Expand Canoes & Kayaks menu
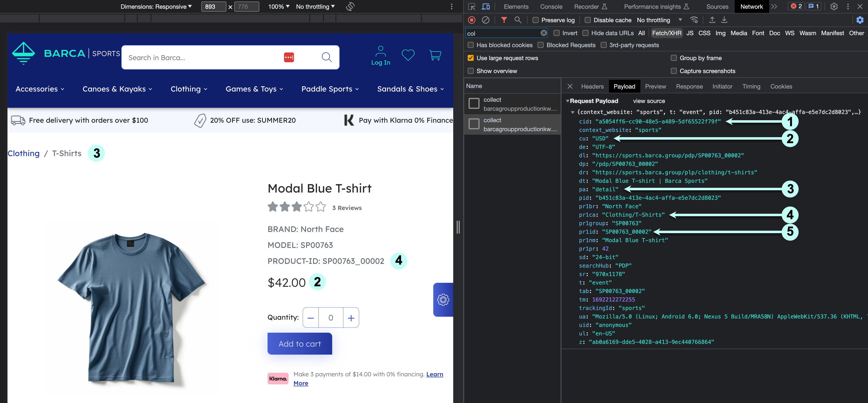 click(x=117, y=89)
